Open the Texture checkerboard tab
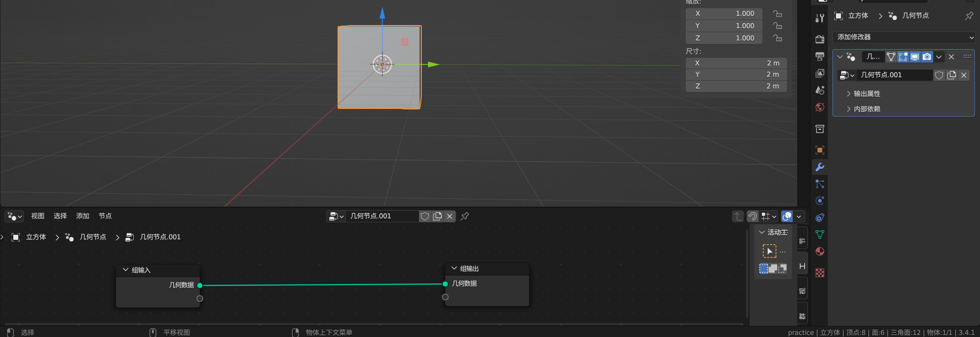The image size is (980, 337). click(820, 273)
